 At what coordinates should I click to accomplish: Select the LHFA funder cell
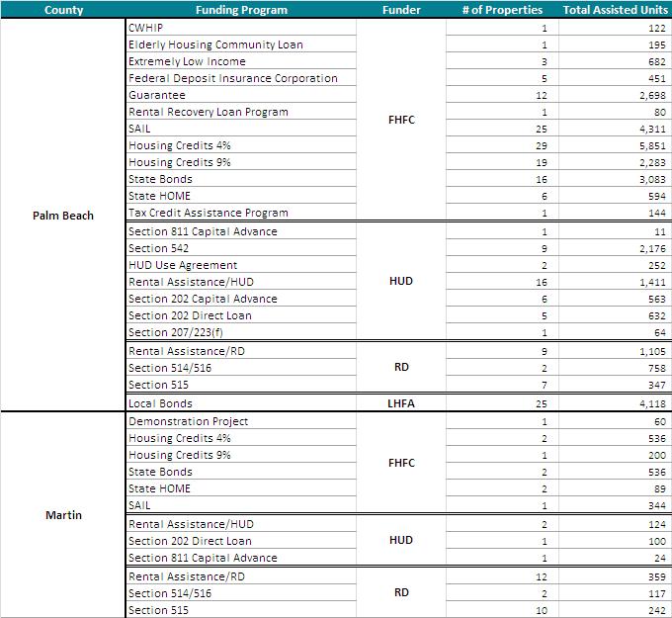click(x=401, y=403)
